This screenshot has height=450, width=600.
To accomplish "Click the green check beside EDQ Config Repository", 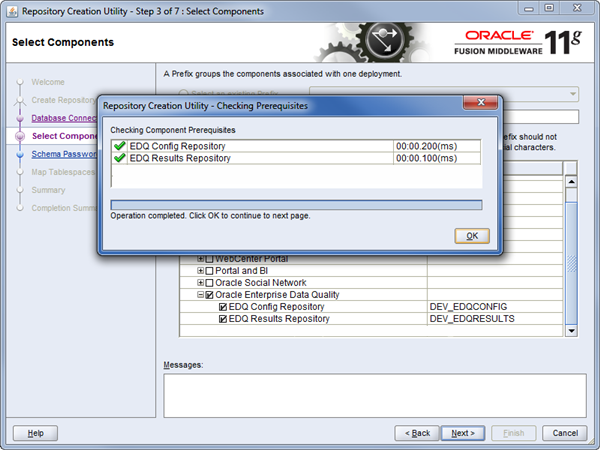I will click(x=120, y=146).
